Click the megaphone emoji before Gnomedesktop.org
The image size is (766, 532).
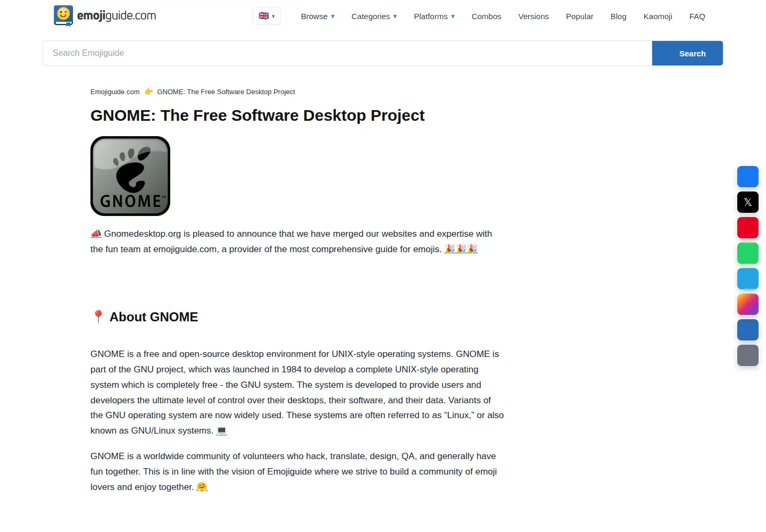[x=96, y=234]
